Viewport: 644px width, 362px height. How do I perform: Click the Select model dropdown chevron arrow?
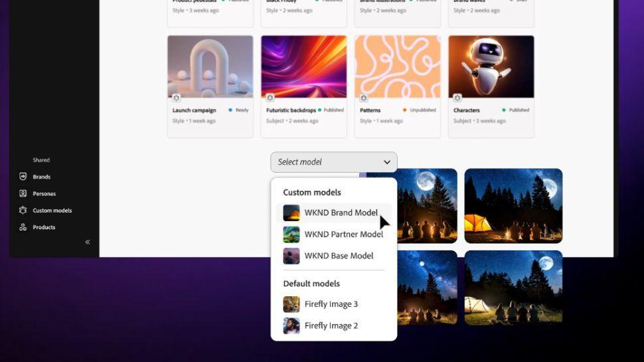point(387,162)
